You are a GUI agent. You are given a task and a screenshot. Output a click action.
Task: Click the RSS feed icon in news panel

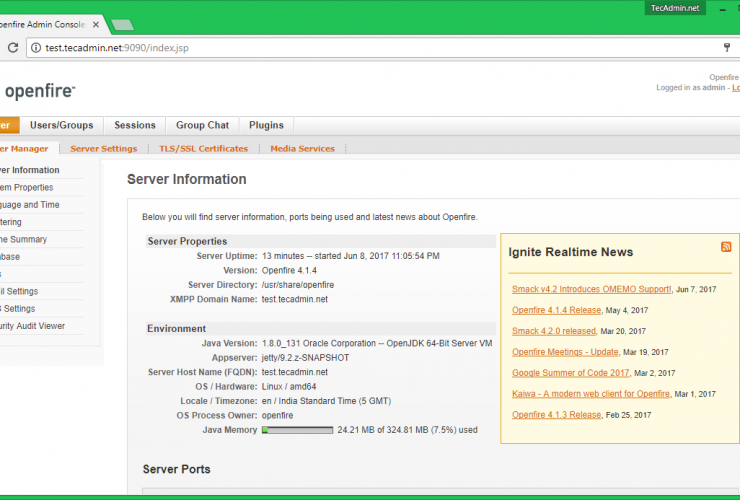tap(726, 247)
